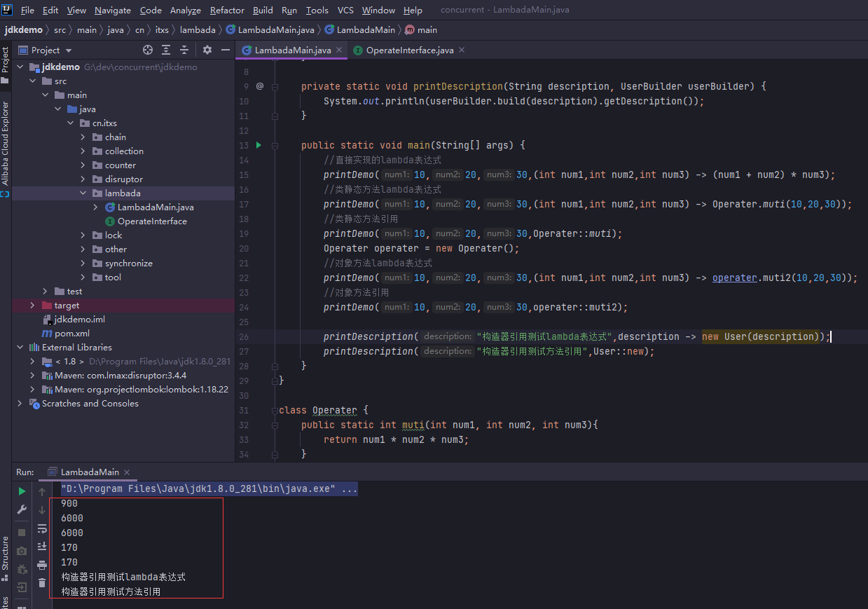The width and height of the screenshot is (868, 609).
Task: Rerun LambadaMain with green run icon
Action: 22,491
